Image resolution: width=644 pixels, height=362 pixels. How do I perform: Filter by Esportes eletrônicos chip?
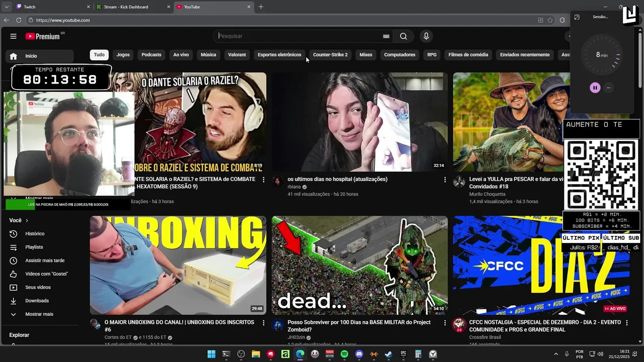pyautogui.click(x=279, y=55)
